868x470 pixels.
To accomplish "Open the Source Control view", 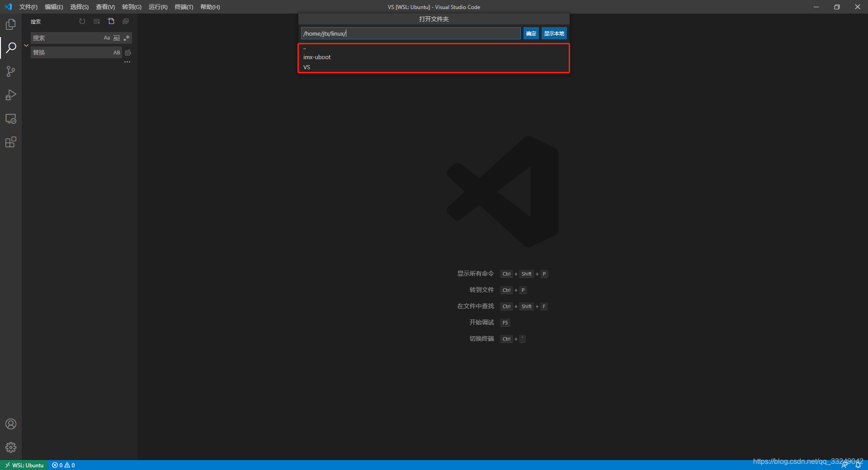I will (x=11, y=71).
